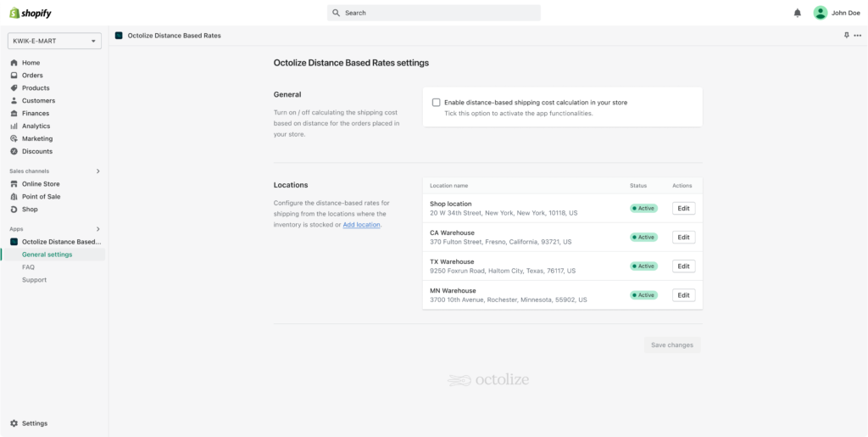Viewport: 868px width, 437px height.
Task: Edit the CA Warehouse location
Action: [x=684, y=237]
